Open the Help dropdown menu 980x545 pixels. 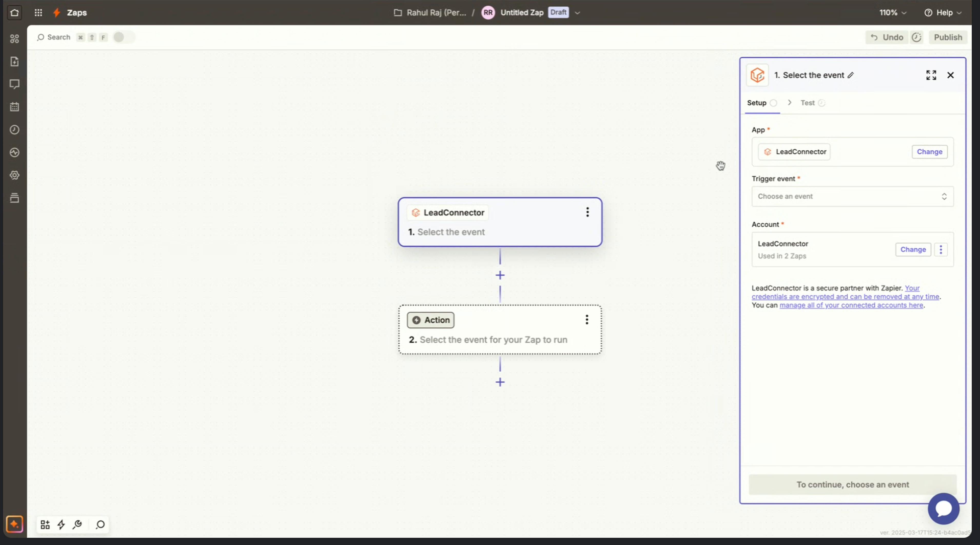point(943,13)
